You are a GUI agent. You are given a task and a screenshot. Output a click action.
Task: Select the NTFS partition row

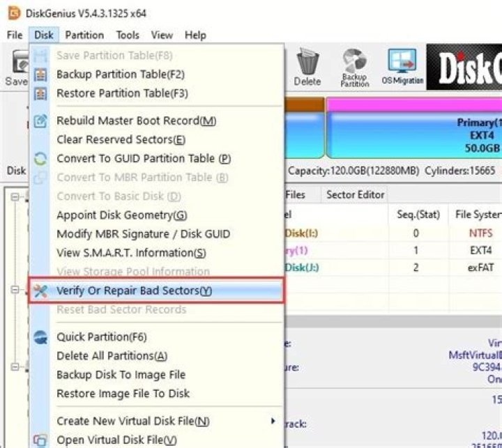point(393,233)
